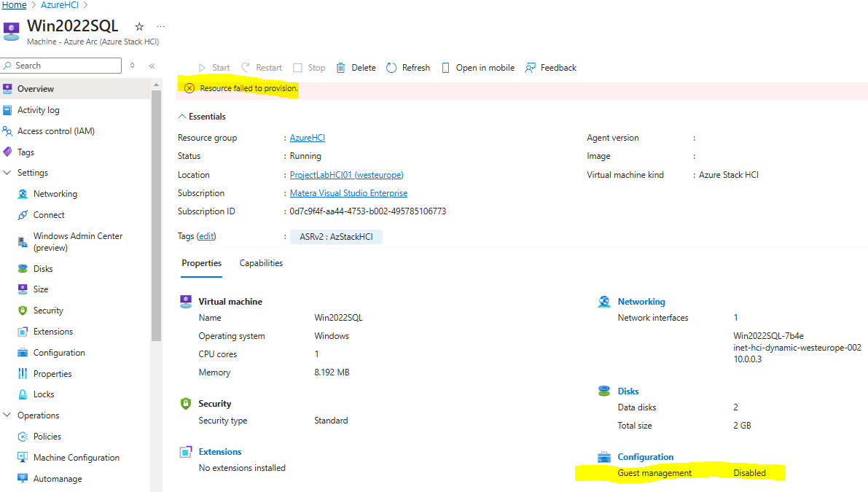Click the sidebar Search field
This screenshot has height=492, width=868.
pyautogui.click(x=61, y=66)
